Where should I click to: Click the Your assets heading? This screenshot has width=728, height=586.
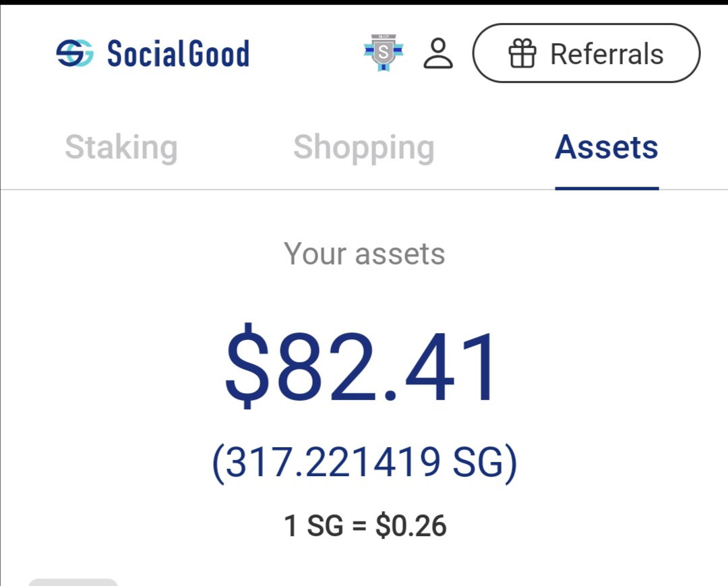coord(365,254)
